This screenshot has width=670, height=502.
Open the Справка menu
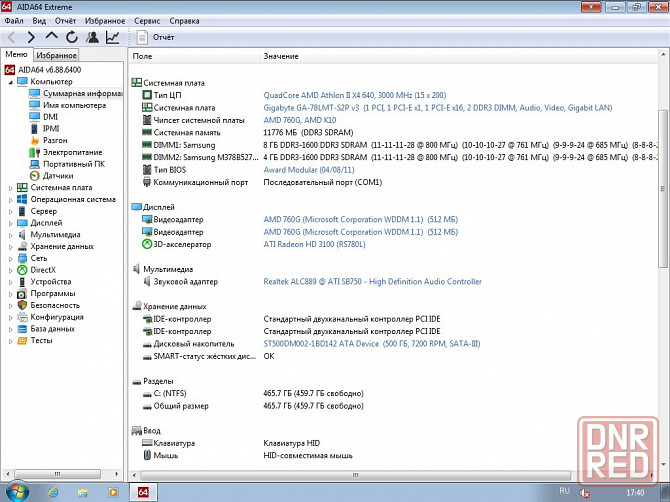click(x=184, y=21)
